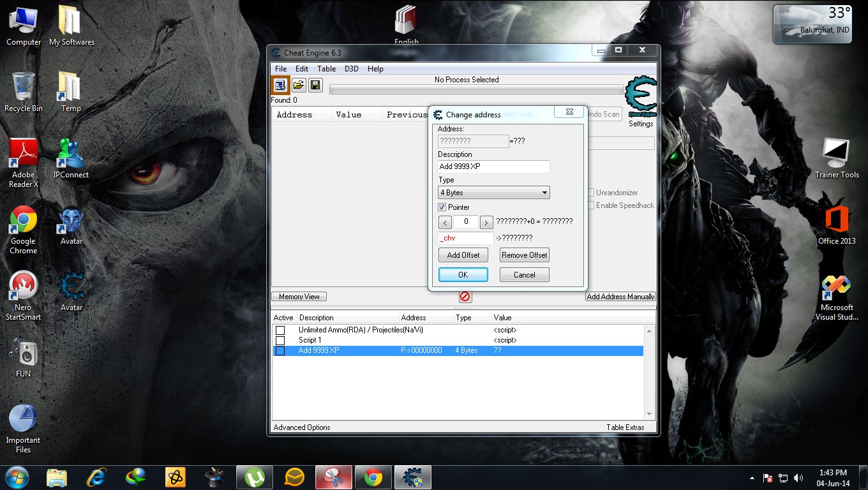Click the save floppy disk icon

click(x=315, y=85)
